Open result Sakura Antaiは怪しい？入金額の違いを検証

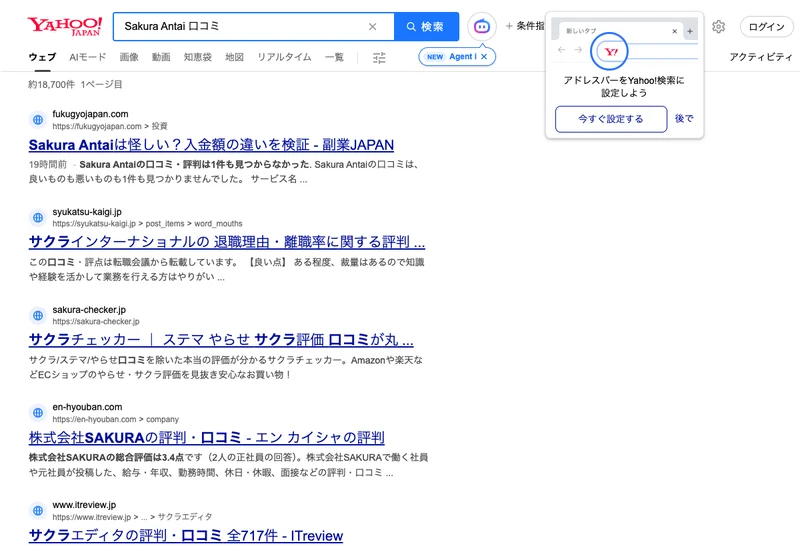point(211,145)
